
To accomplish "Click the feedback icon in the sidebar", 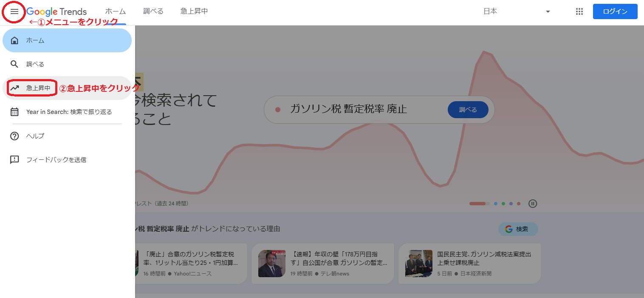I will (x=14, y=159).
